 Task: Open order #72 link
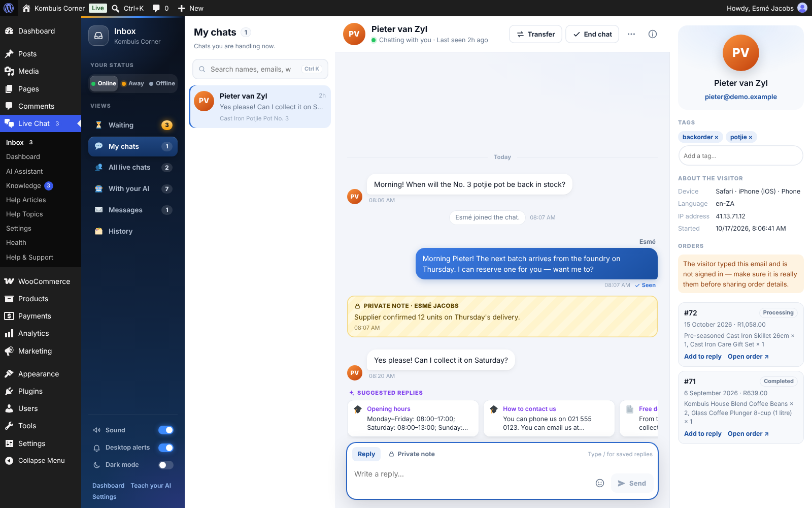click(748, 357)
